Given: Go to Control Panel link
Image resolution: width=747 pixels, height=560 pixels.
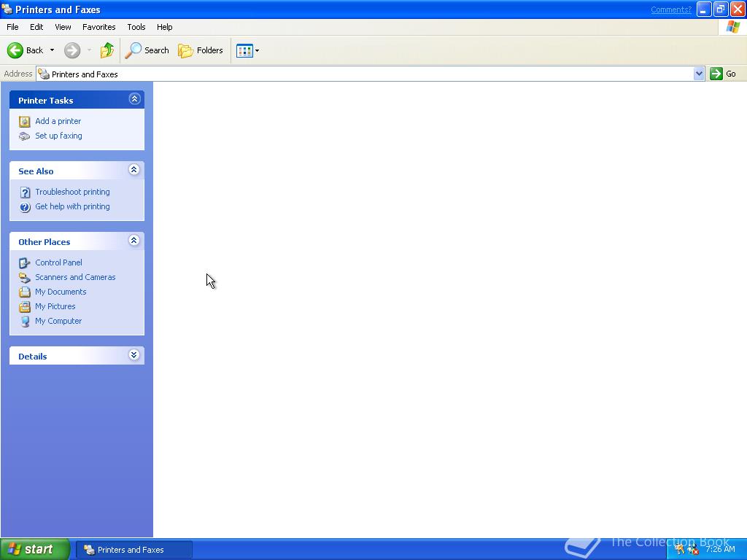Looking at the screenshot, I should (58, 262).
